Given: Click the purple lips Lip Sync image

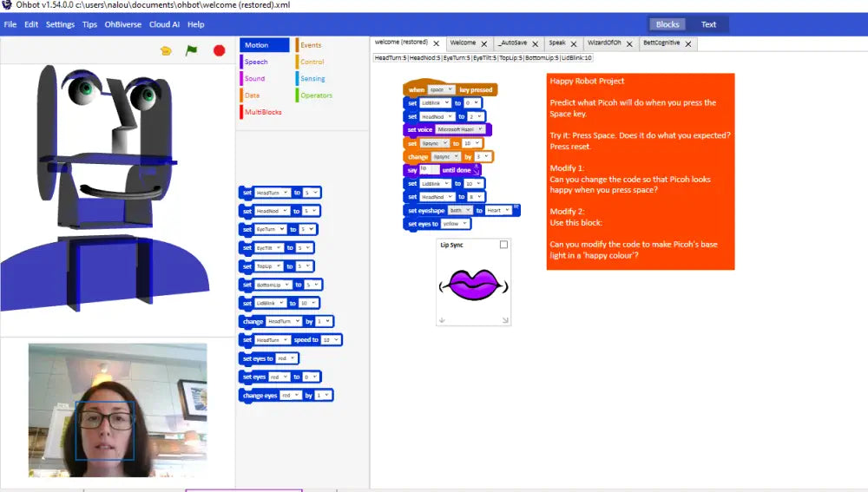Looking at the screenshot, I should point(474,285).
